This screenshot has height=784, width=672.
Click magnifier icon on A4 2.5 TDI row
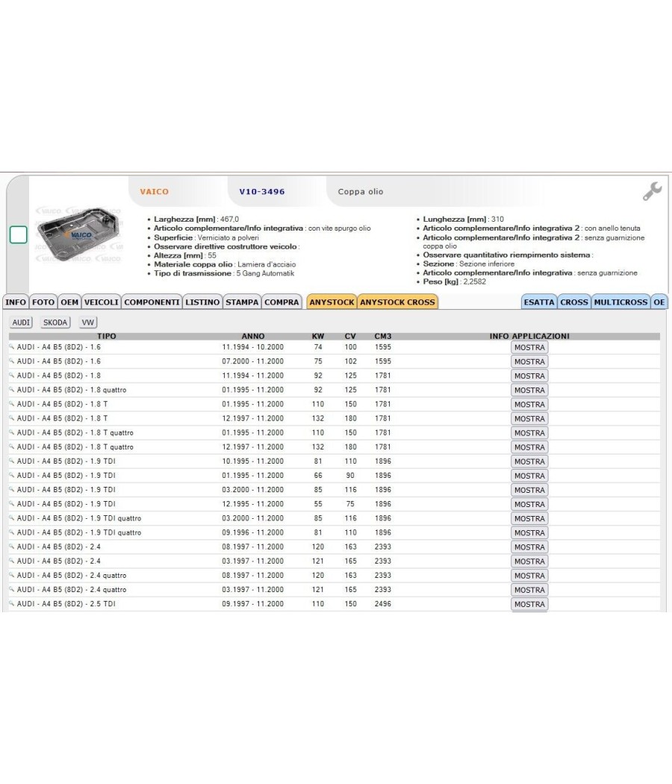point(12,604)
